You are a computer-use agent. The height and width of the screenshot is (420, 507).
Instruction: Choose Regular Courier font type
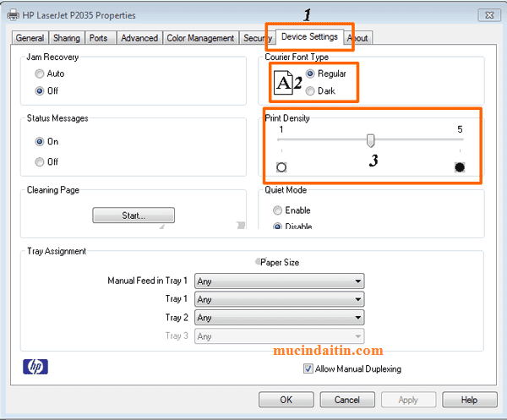click(x=325, y=74)
